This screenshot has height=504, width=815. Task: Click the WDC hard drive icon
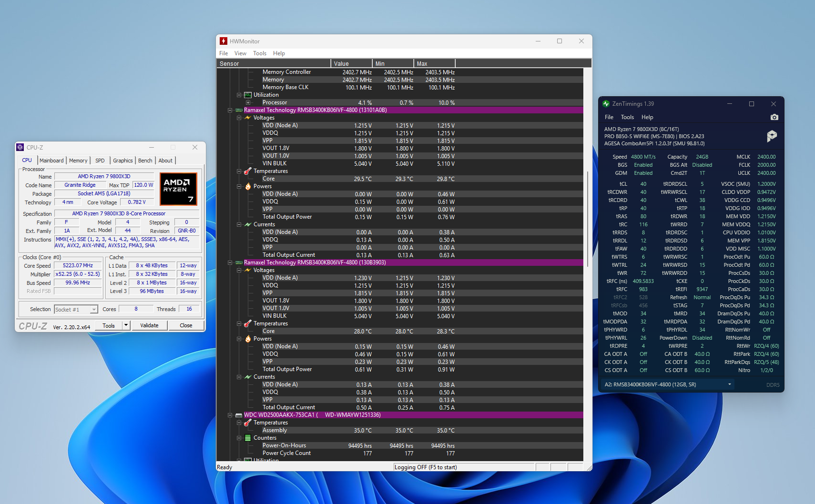pos(239,415)
